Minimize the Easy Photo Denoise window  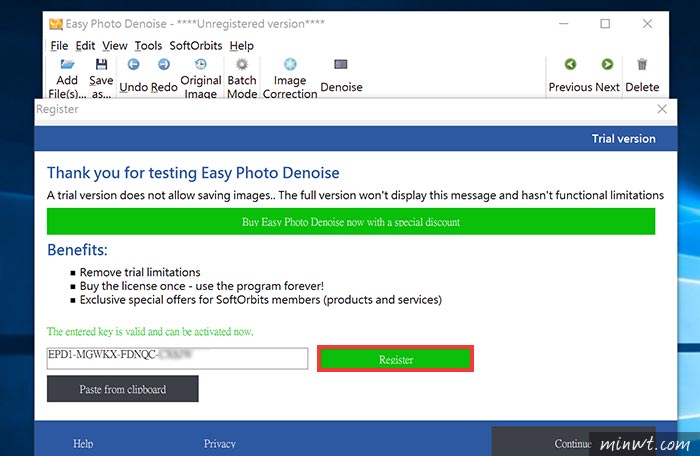[x=564, y=24]
